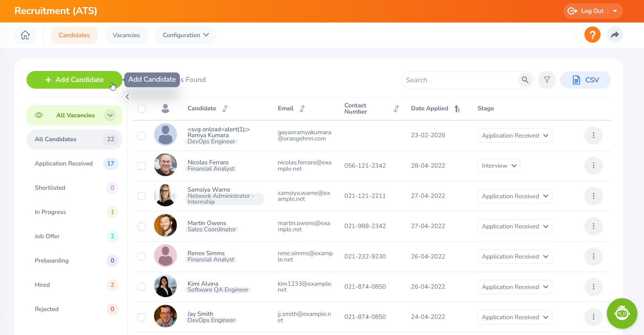The height and width of the screenshot is (335, 644).
Task: Click the Add Candidate button
Action: click(x=74, y=80)
